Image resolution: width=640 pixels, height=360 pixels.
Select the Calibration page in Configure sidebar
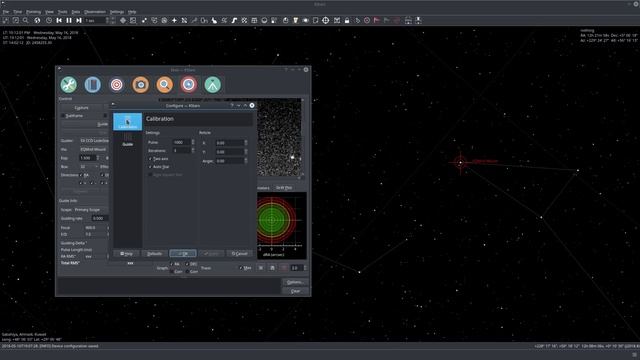(x=128, y=122)
